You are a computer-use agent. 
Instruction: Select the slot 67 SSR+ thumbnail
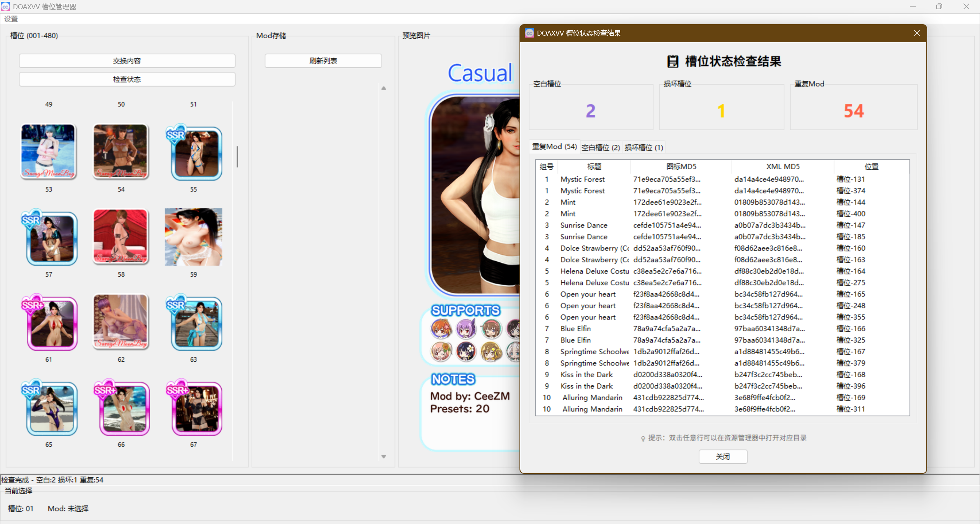(194, 407)
